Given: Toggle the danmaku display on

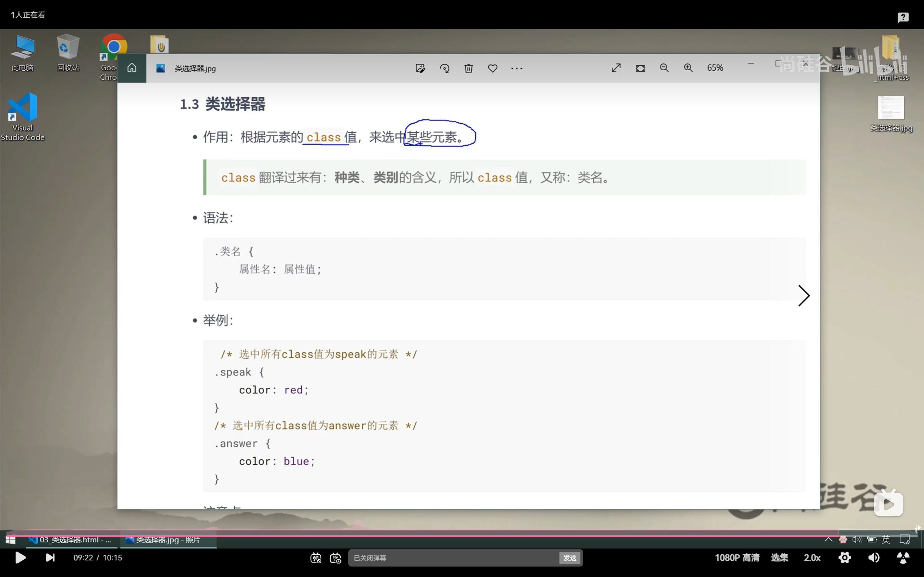Looking at the screenshot, I should pyautogui.click(x=316, y=558).
